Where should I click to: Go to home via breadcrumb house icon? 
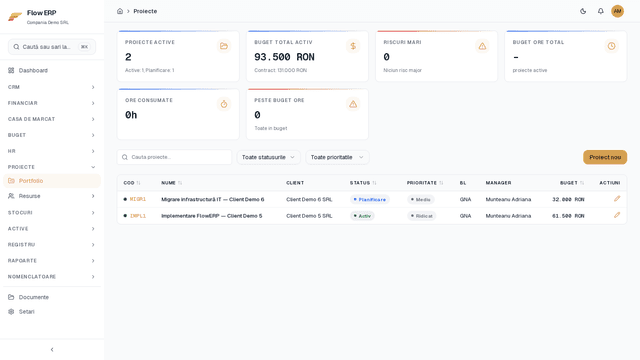[x=120, y=11]
